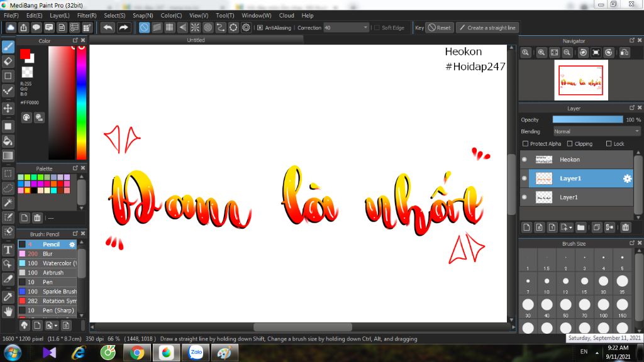Undock the Navigator panel
This screenshot has height=362, width=644.
pyautogui.click(x=631, y=40)
